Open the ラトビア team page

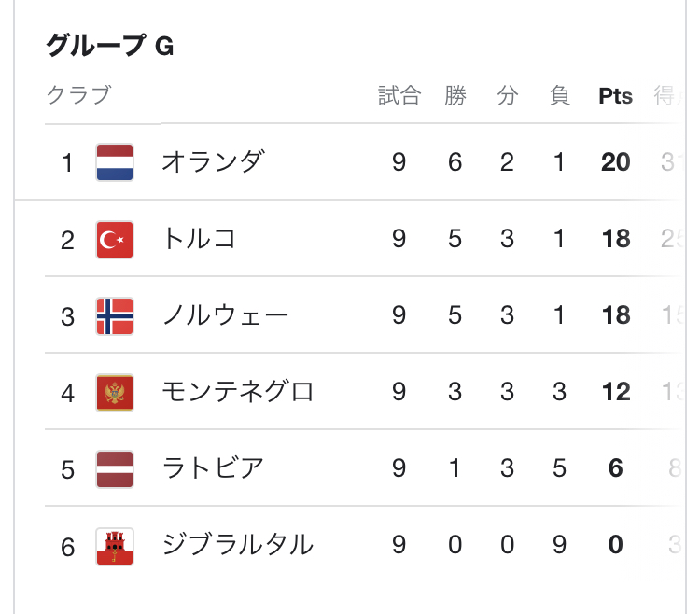point(213,468)
